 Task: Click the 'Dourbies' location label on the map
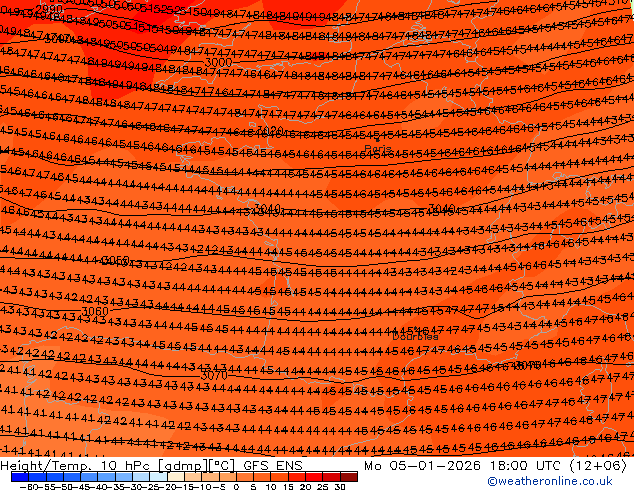point(415,336)
